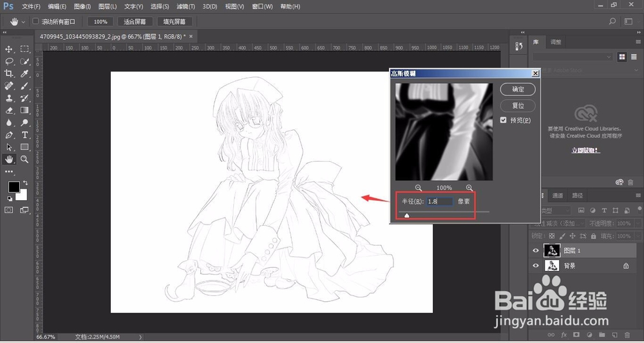Toggle lock position icon
The width and height of the screenshot is (644, 343).
tap(573, 236)
